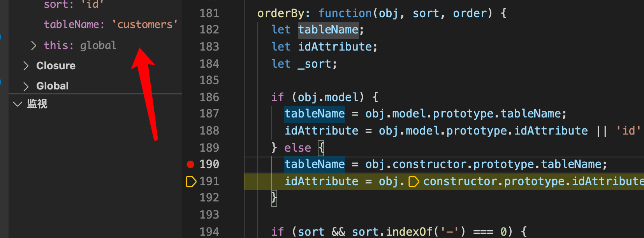644x238 pixels.
Task: Click the yellow execution pointer beside line 191
Action: pos(191,181)
